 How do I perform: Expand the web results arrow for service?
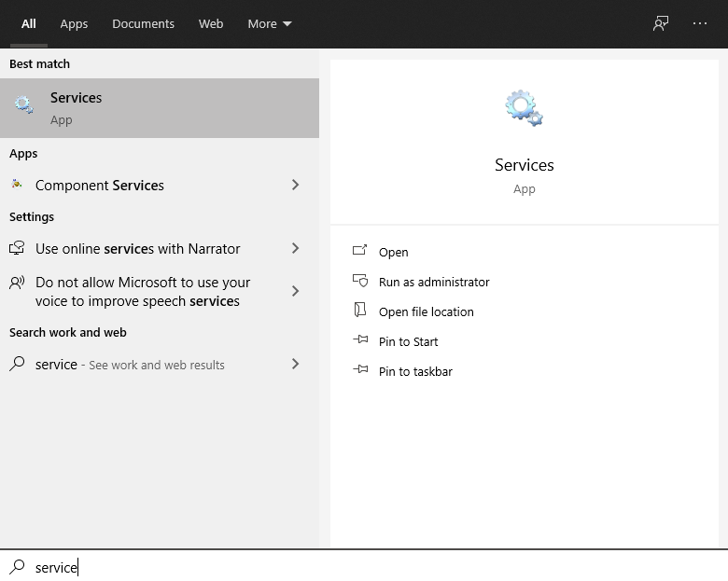click(x=295, y=364)
